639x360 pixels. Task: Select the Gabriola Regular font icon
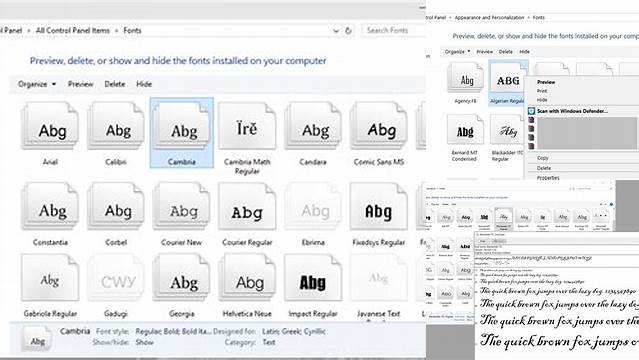coord(50,278)
